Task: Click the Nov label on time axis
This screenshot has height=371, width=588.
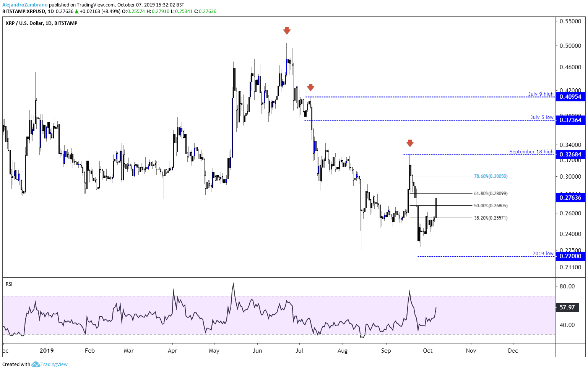Action: pyautogui.click(x=471, y=350)
